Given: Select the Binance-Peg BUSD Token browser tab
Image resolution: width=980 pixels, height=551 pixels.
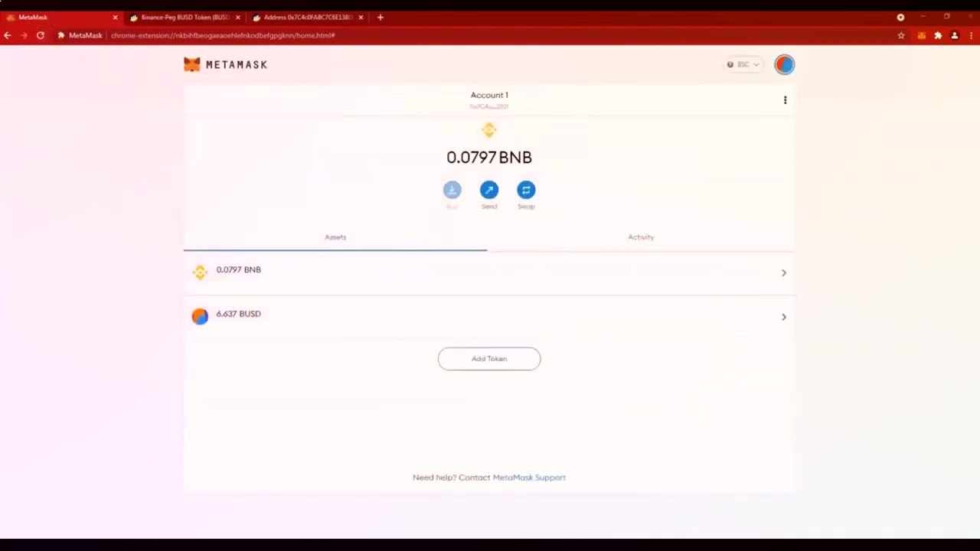Looking at the screenshot, I should [185, 17].
